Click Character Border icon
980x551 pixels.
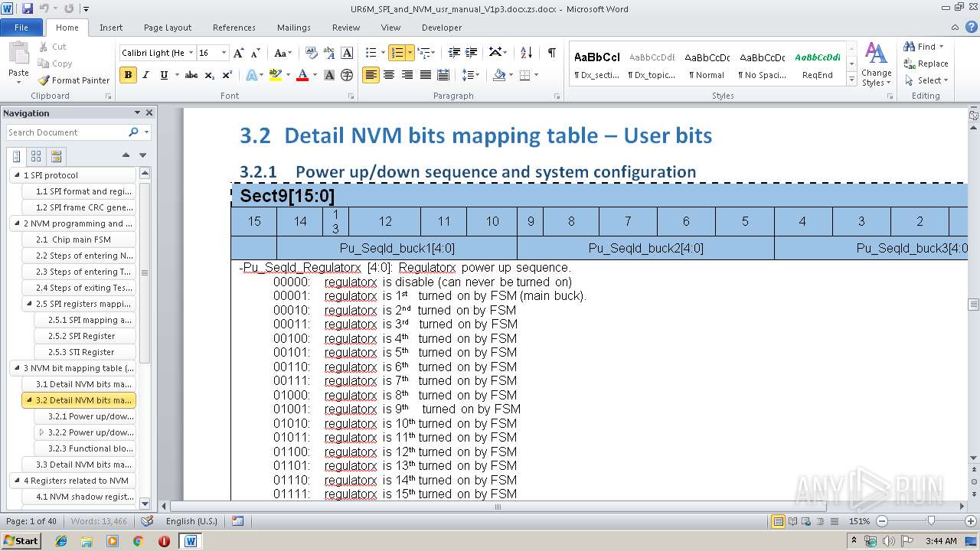(x=347, y=53)
